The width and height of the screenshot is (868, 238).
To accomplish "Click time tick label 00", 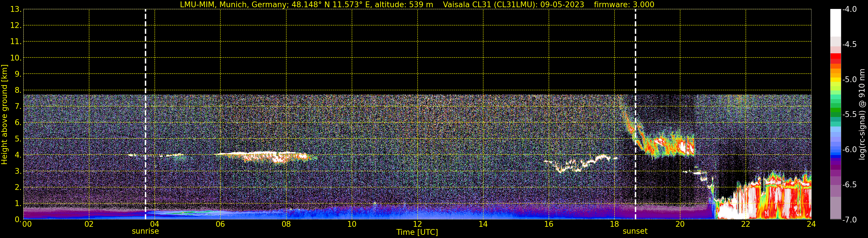I will (27, 224).
